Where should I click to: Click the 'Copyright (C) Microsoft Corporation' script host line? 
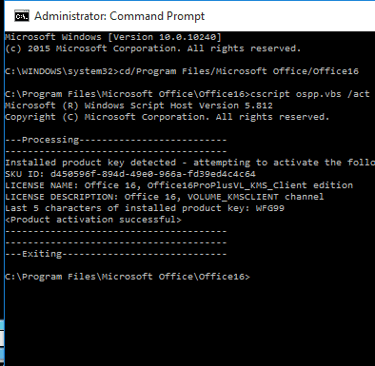pyautogui.click(x=167, y=117)
